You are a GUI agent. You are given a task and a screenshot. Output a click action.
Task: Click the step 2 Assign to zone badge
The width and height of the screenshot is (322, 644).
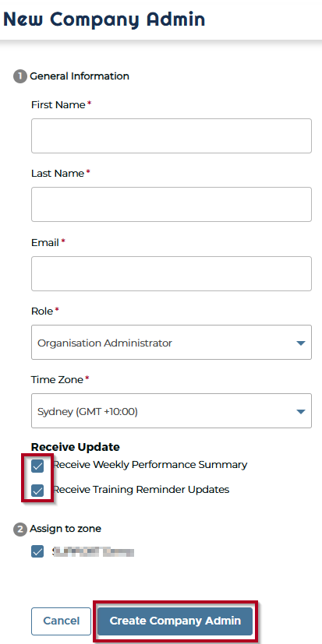[x=19, y=530]
